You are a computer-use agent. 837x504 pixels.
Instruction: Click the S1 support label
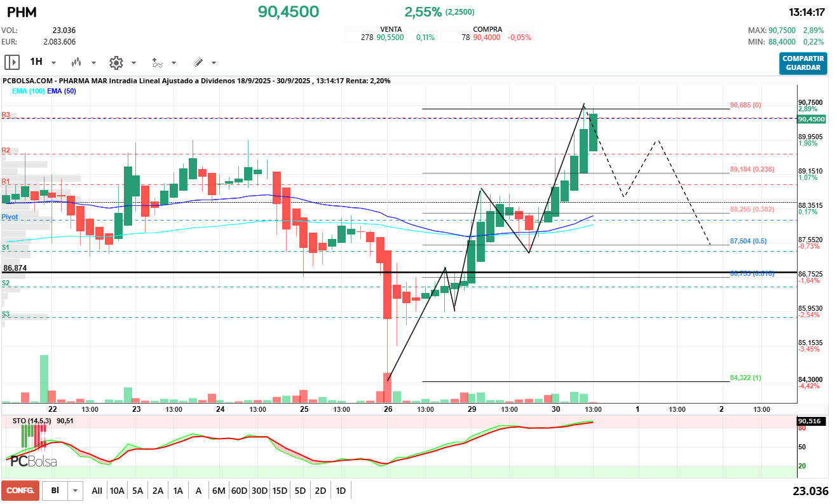tap(6, 247)
